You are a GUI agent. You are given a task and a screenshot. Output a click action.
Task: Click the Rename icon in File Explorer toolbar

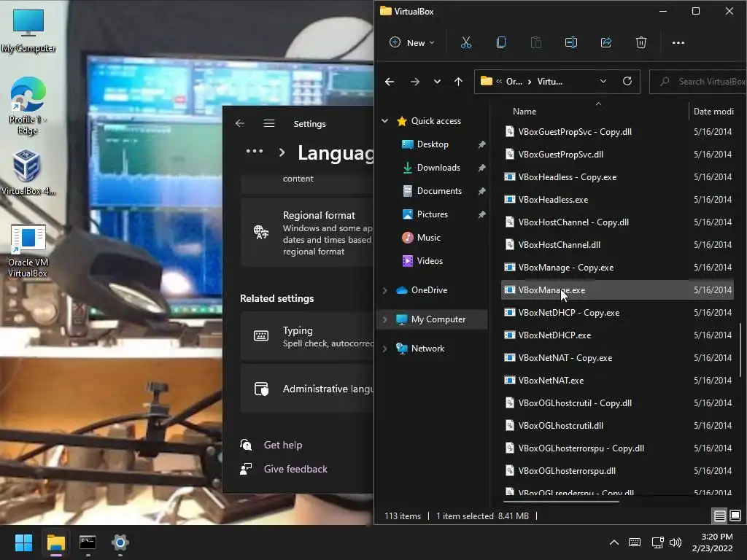click(x=570, y=43)
